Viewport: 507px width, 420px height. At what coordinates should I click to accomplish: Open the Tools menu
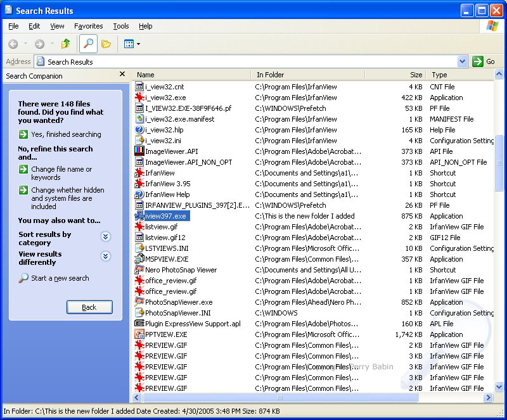(x=121, y=26)
